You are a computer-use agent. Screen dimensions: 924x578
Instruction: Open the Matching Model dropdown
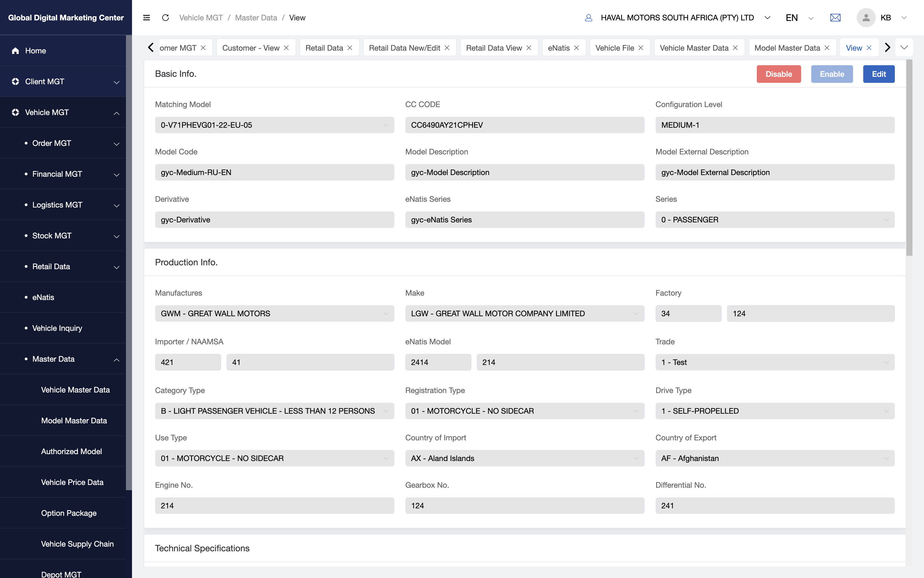274,125
